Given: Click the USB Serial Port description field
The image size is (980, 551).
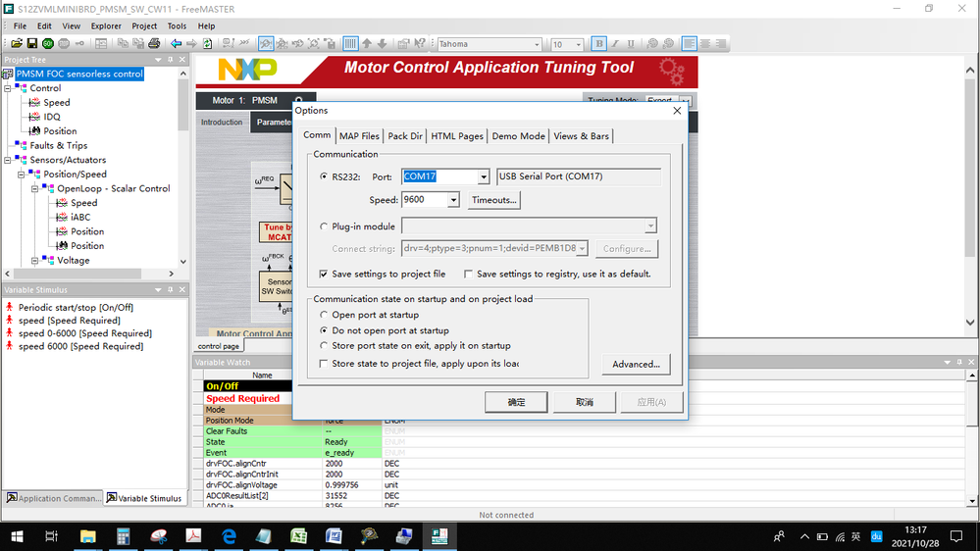Looking at the screenshot, I should point(578,176).
